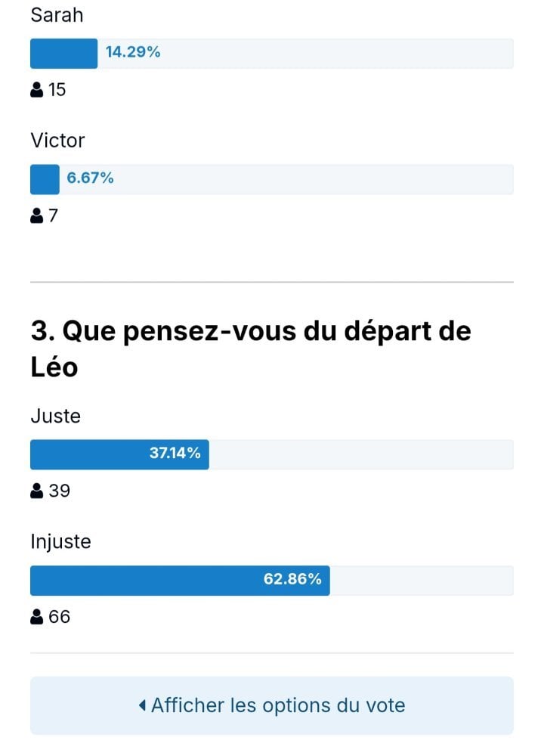
Task: Click the Victor option label
Action: [x=57, y=141]
